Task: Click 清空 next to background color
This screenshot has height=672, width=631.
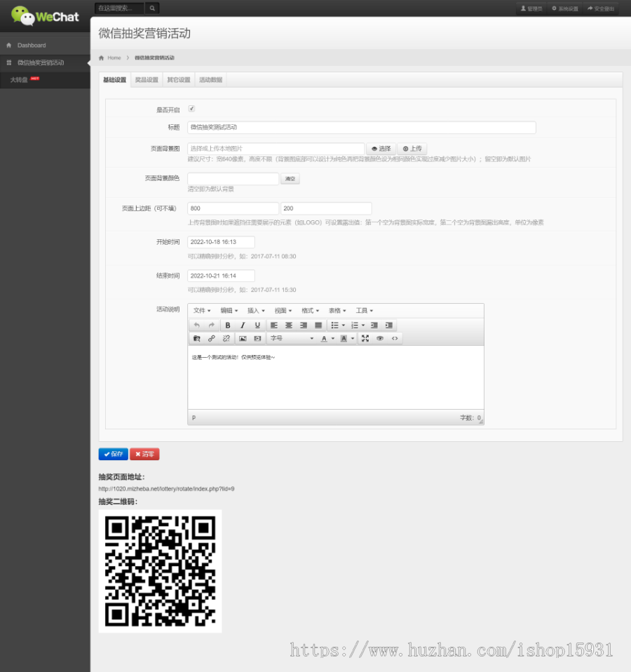Action: (x=290, y=179)
